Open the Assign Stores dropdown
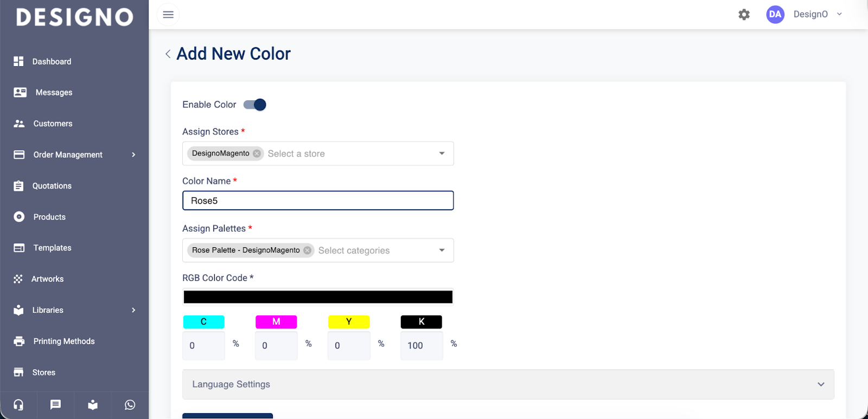Image resolution: width=868 pixels, height=419 pixels. point(442,153)
